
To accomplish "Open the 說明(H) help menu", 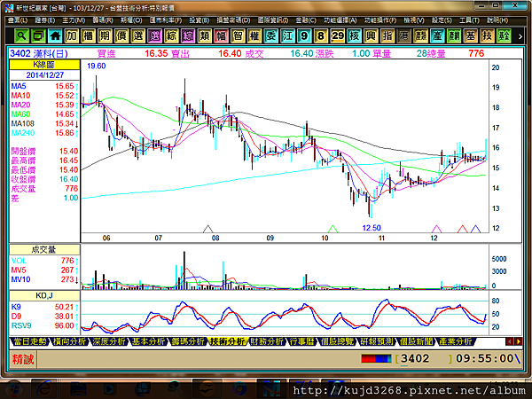I will click(497, 20).
